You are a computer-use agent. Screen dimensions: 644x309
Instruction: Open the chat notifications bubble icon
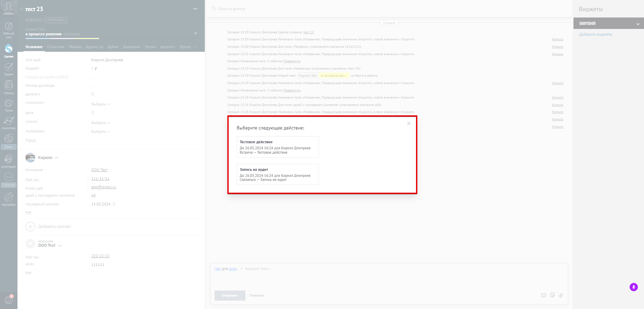(9, 299)
